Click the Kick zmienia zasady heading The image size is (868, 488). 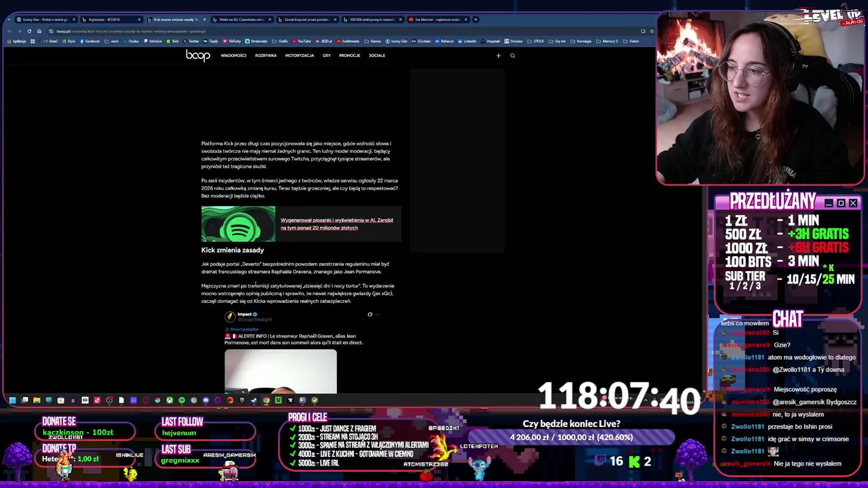click(233, 250)
